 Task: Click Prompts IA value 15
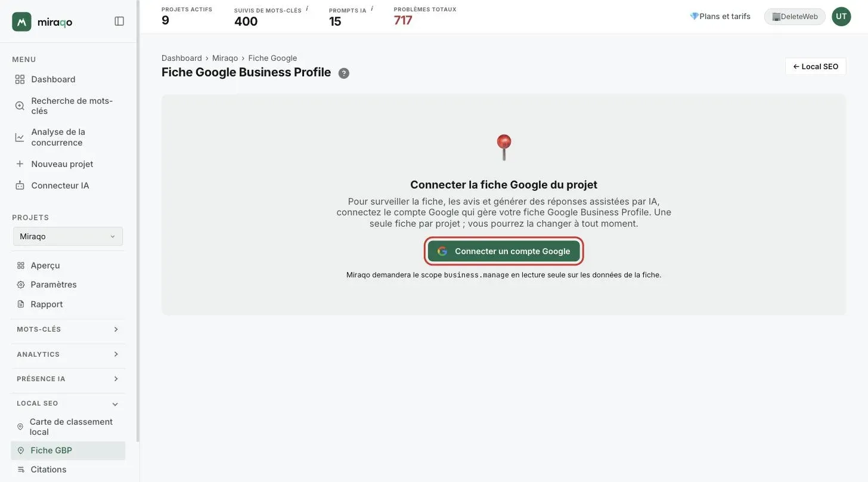click(335, 21)
